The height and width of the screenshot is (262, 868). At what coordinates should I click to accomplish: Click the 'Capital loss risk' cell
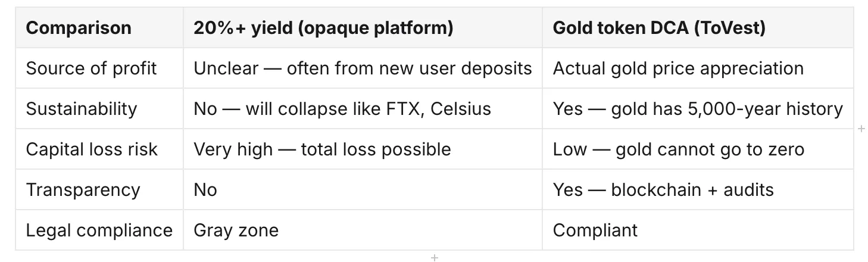(x=99, y=149)
